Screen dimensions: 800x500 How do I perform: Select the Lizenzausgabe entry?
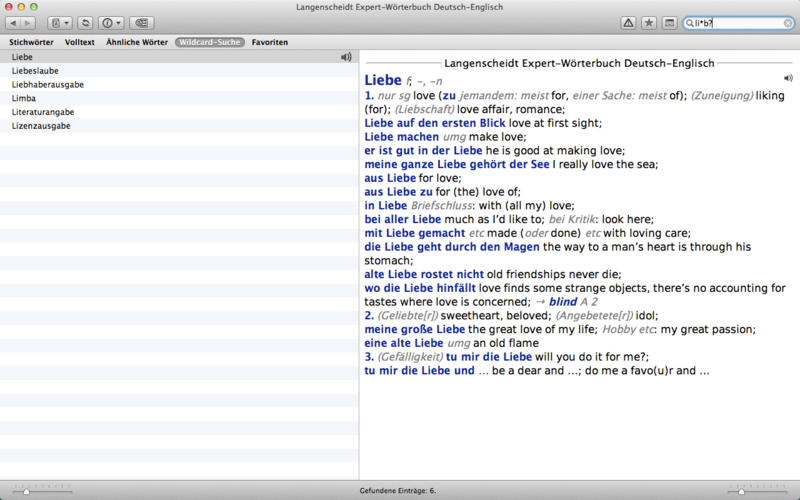pyautogui.click(x=179, y=126)
